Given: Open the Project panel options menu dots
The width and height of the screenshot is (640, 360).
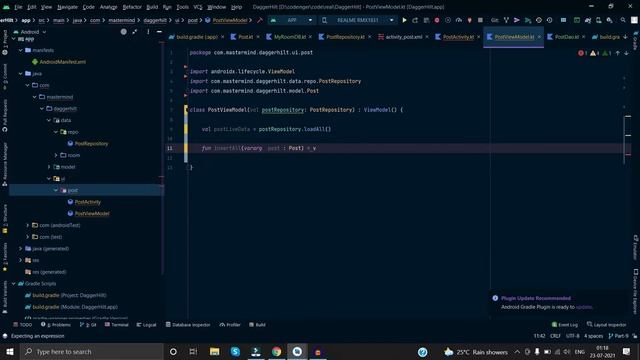Looking at the screenshot, I should point(148,31).
